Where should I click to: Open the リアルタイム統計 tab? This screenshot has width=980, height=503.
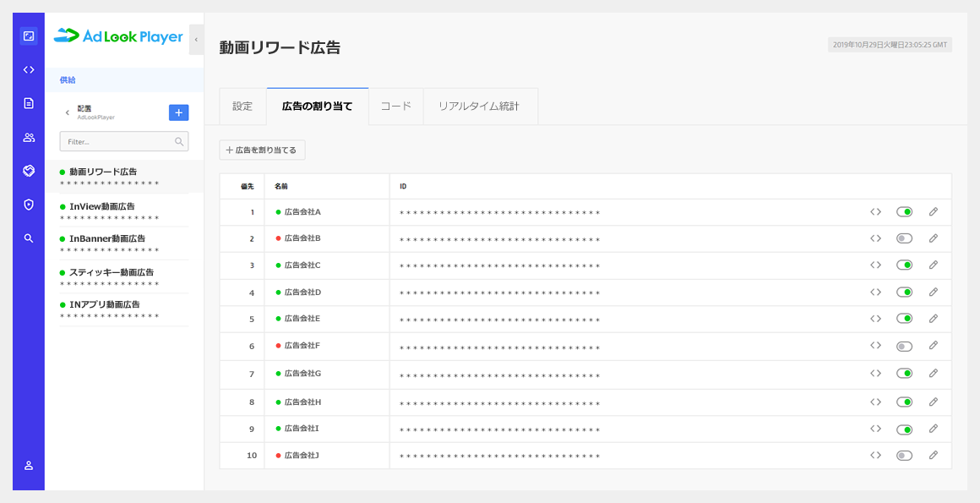pos(480,106)
